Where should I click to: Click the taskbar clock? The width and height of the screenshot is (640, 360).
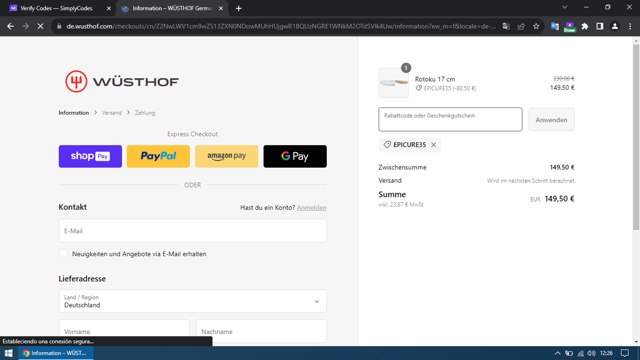[x=607, y=353]
